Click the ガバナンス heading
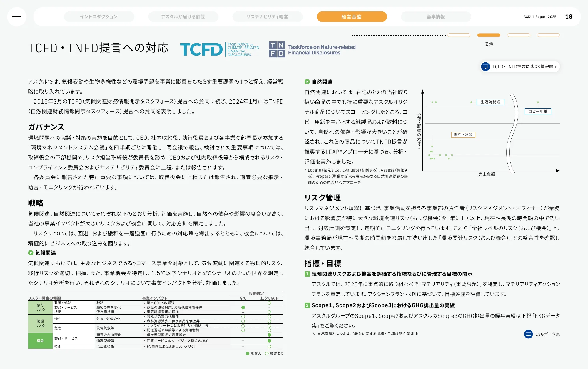 (46, 127)
